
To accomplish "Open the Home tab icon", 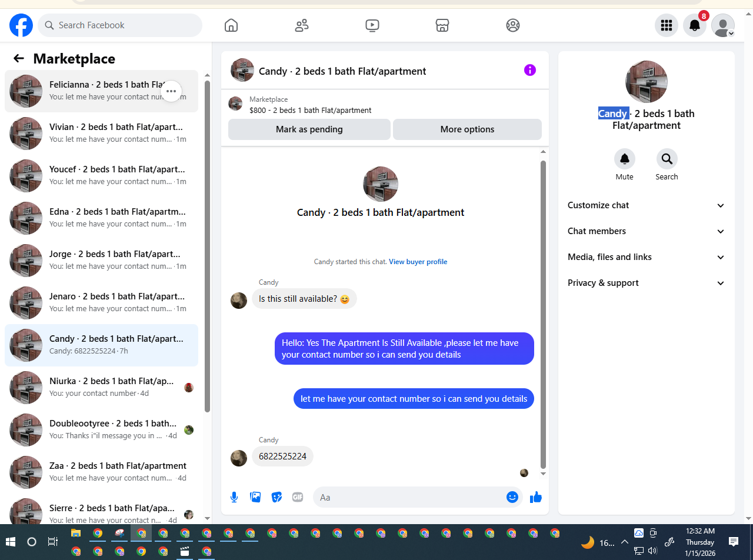I will [231, 25].
